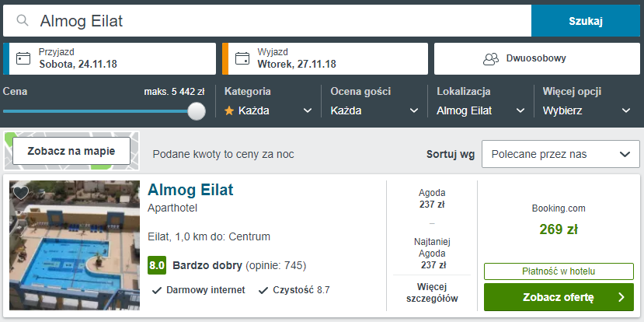Click the magnifying glass search icon
The height and width of the screenshot is (322, 644).
click(23, 20)
